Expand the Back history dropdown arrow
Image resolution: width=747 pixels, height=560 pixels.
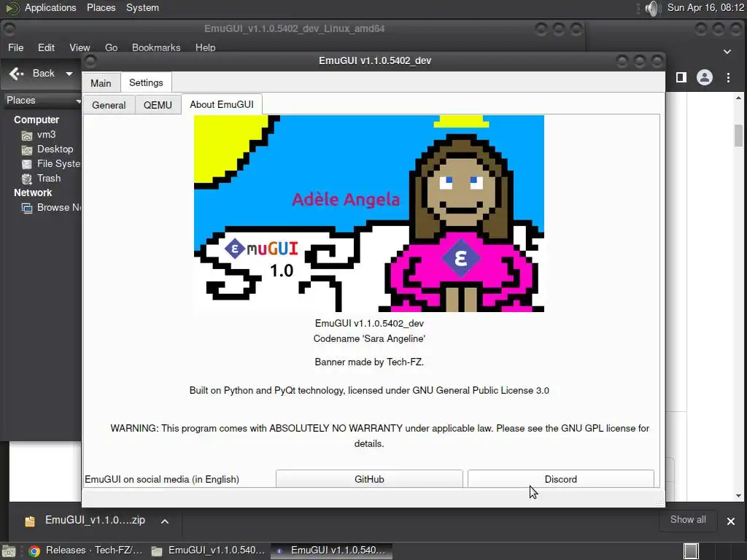pyautogui.click(x=69, y=74)
